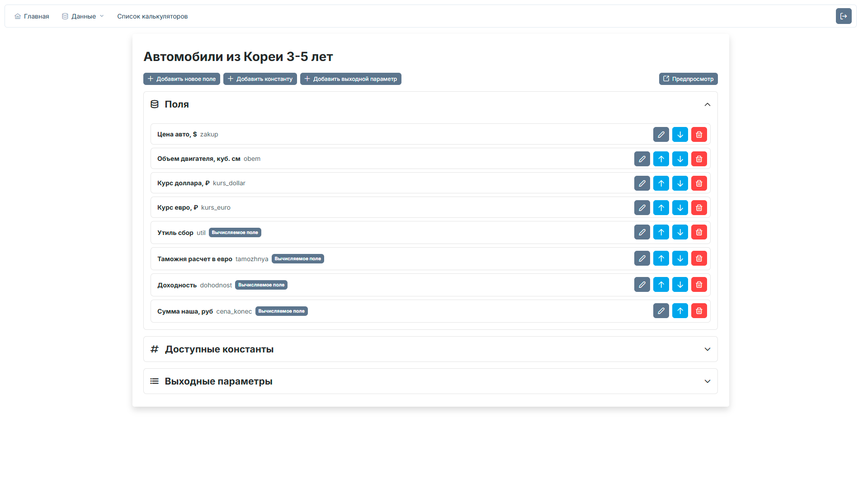Click the logout icon in top-right
The image size is (868, 488).
point(844,16)
